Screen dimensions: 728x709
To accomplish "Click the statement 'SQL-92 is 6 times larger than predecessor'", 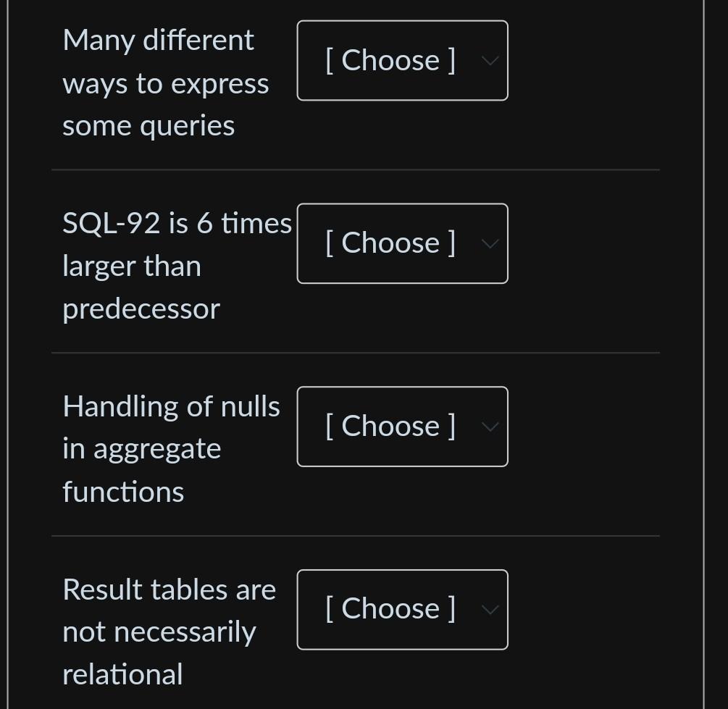I will click(176, 265).
